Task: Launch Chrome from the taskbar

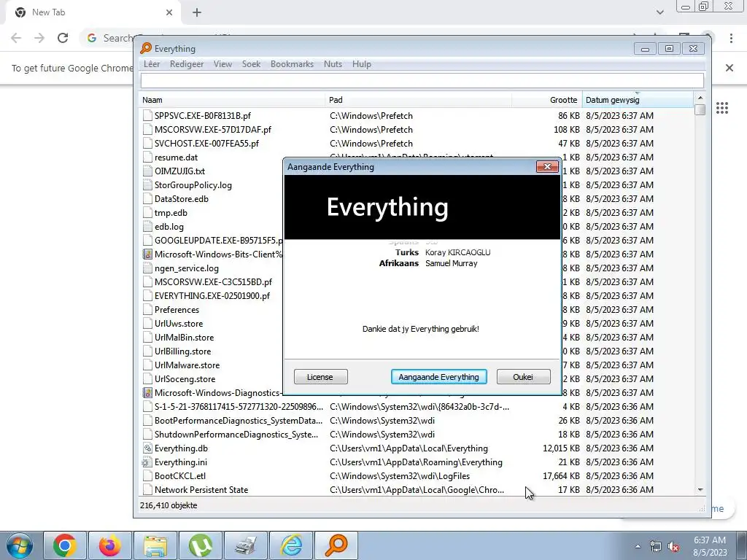Action: 65,545
